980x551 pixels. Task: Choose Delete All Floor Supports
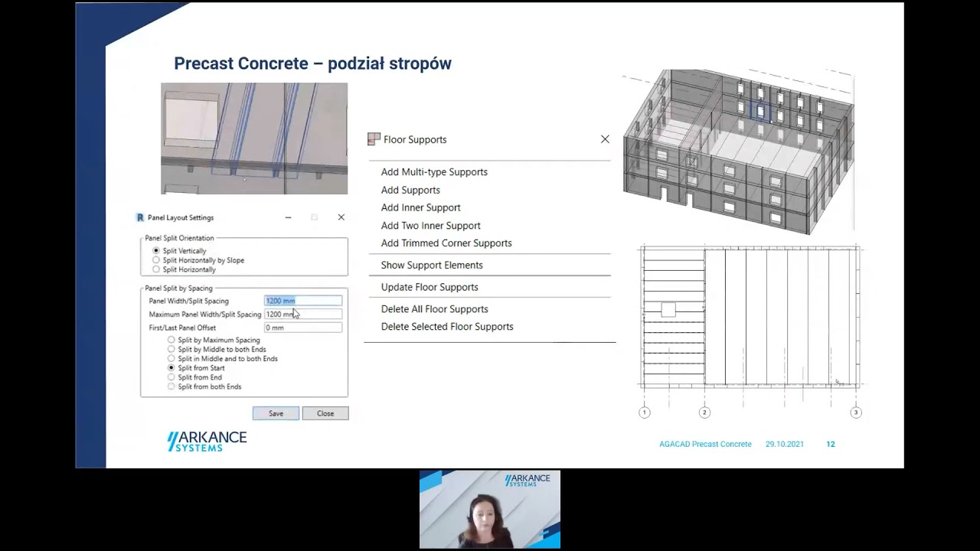point(435,309)
